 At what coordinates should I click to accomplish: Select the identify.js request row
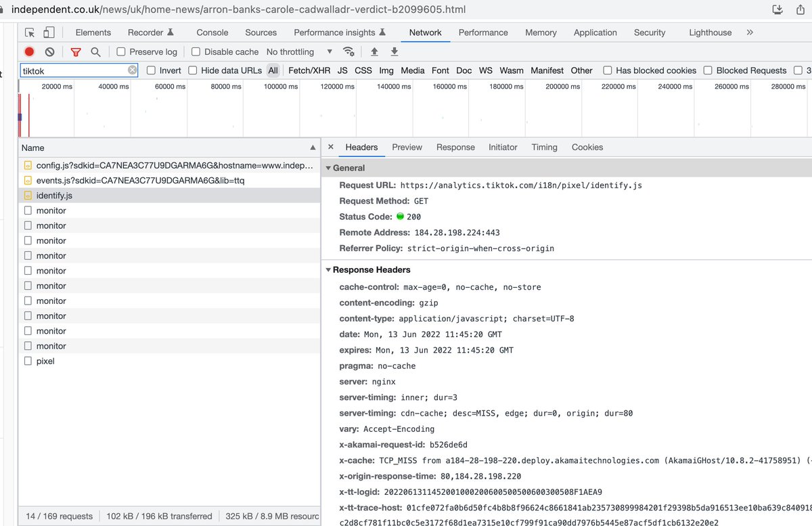coord(169,195)
